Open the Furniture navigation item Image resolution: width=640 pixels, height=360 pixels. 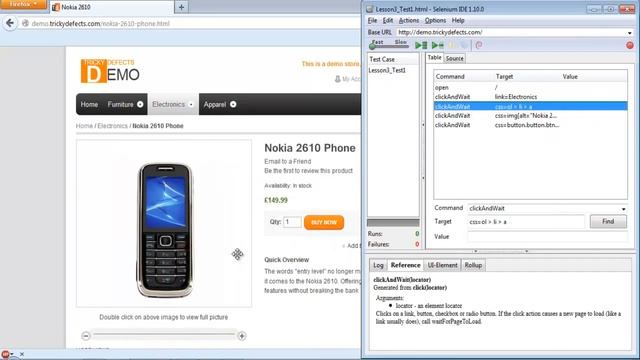pyautogui.click(x=120, y=104)
